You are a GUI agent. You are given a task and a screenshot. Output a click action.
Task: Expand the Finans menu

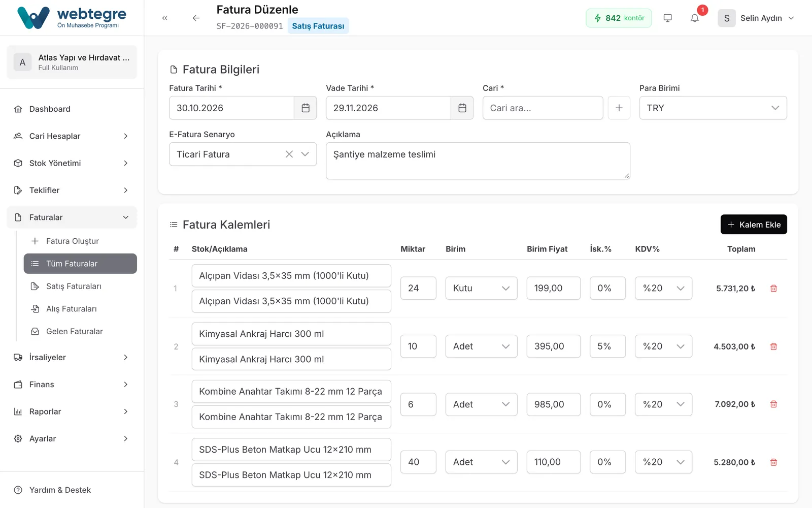click(72, 384)
